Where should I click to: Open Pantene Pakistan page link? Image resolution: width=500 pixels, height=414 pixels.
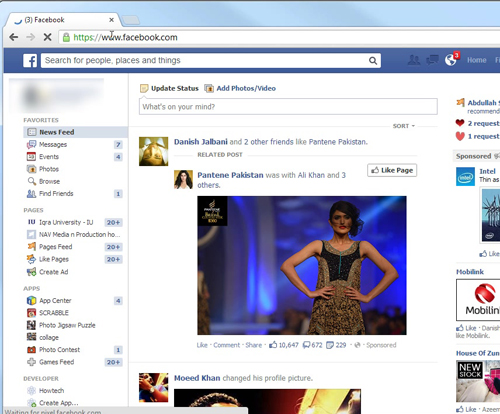(230, 175)
